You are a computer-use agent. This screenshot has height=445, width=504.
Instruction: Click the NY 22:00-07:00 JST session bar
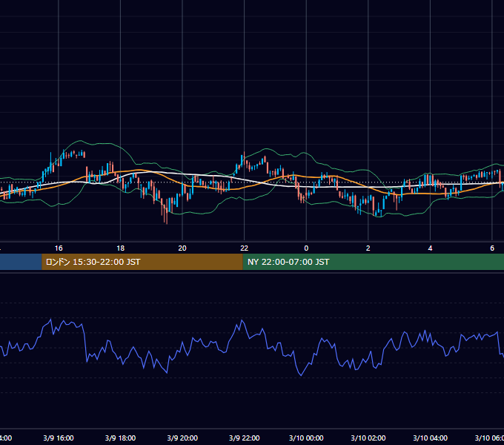(x=373, y=262)
